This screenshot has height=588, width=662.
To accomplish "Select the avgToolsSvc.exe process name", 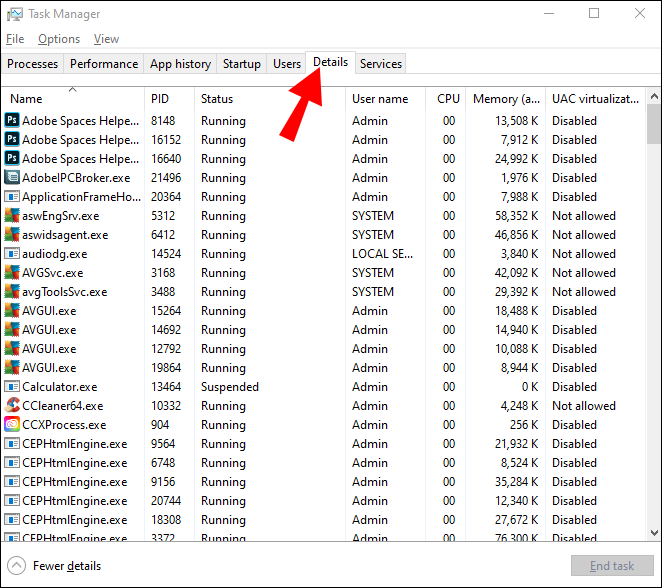I will pyautogui.click(x=65, y=292).
